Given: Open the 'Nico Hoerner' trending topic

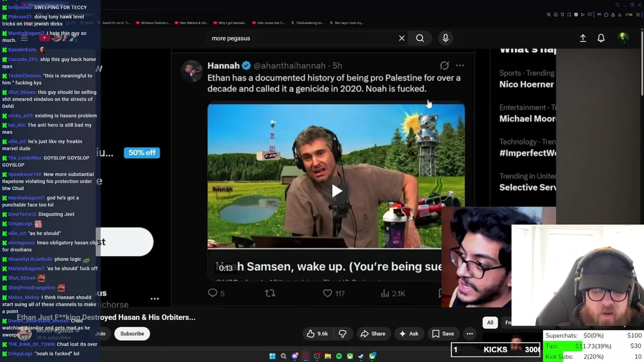Looking at the screenshot, I should pyautogui.click(x=526, y=84).
